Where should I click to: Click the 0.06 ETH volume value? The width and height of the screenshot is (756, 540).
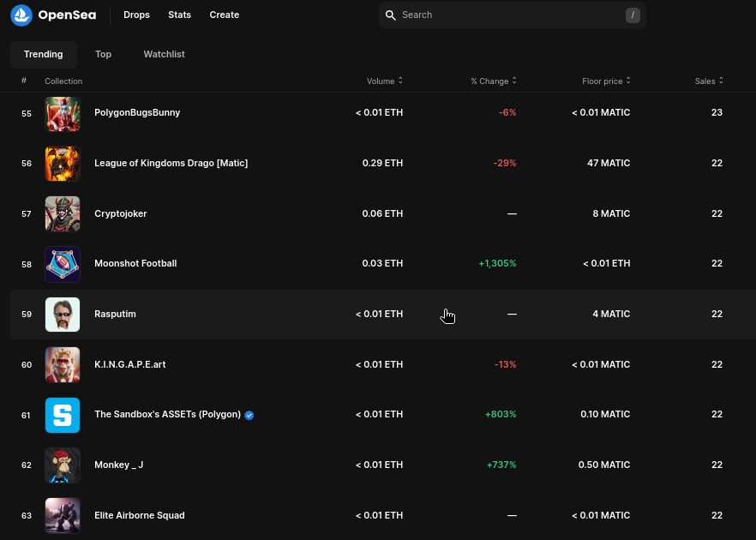(383, 213)
